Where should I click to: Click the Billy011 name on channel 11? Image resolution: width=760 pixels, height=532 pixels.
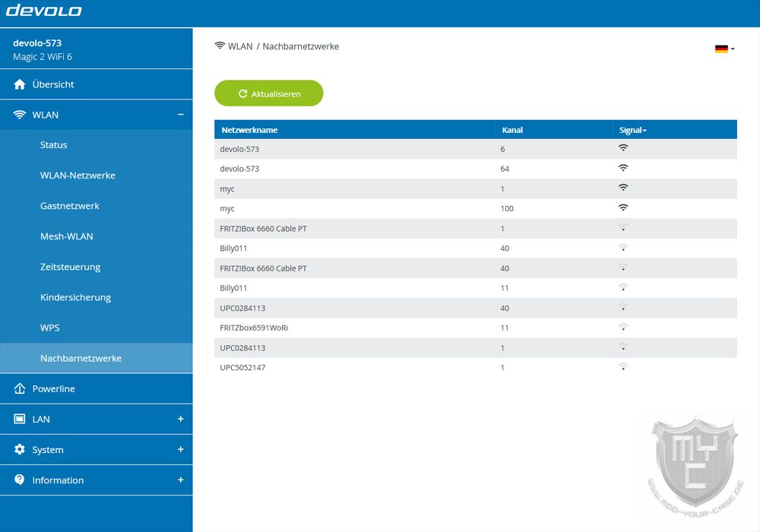(233, 288)
